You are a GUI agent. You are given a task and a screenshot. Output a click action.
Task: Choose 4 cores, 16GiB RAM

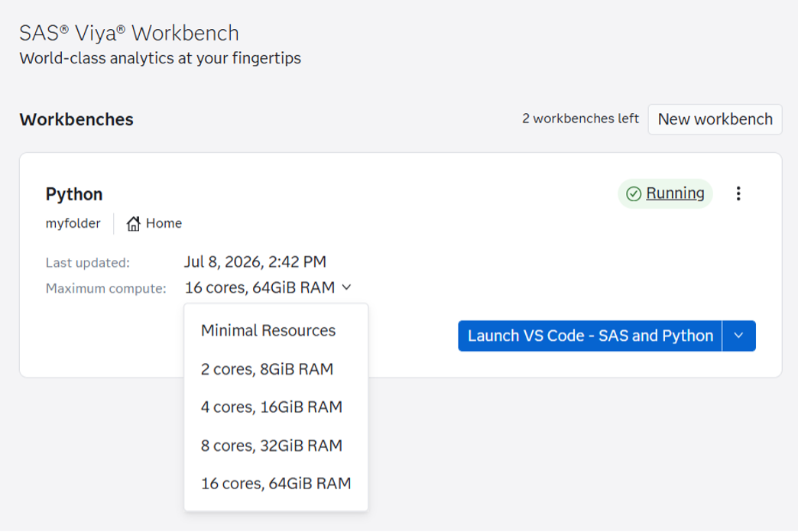276,407
